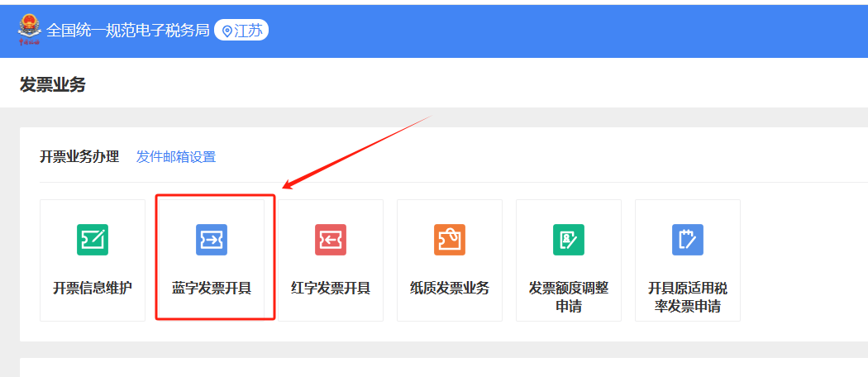
Task: Open the 发件邮箱设置 link
Action: point(176,157)
